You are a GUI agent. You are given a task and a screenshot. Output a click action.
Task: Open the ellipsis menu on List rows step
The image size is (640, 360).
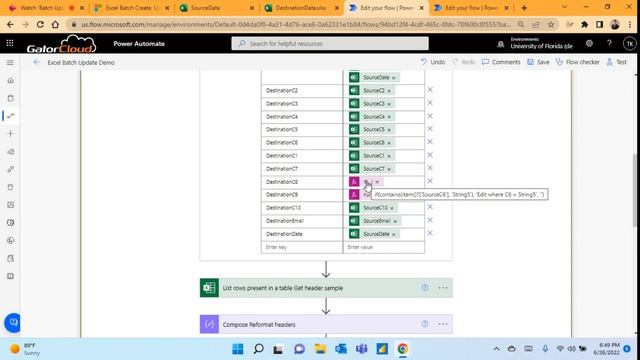[443, 288]
